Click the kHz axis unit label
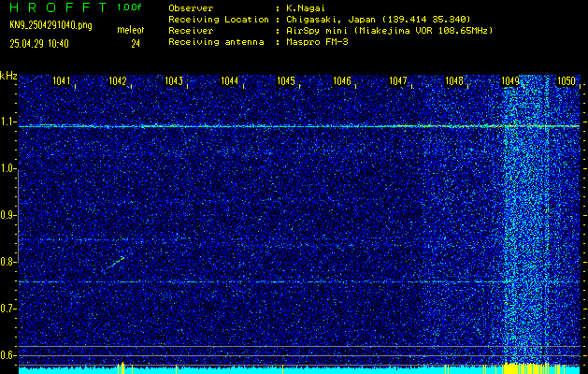Image resolution: width=588 pixels, height=374 pixels. click(8, 76)
